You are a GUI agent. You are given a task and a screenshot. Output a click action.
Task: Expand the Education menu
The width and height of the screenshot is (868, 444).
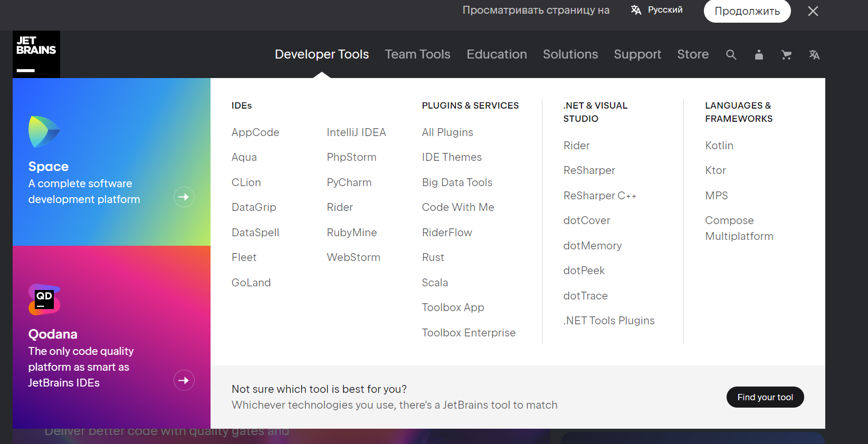point(497,54)
